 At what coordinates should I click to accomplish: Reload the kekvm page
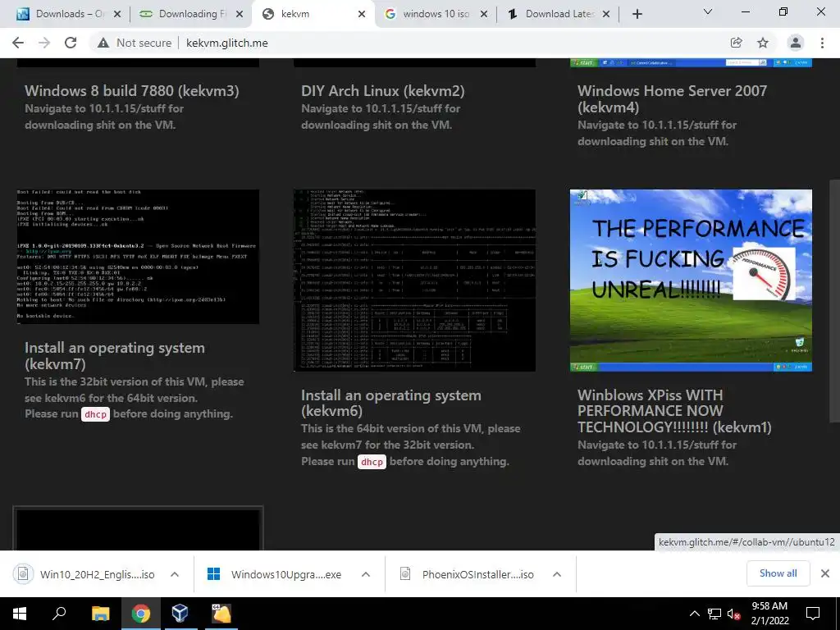pyautogui.click(x=71, y=43)
